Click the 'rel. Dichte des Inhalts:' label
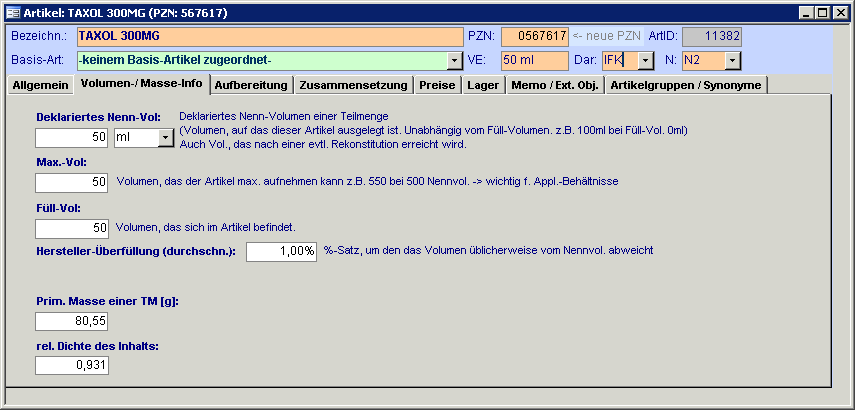The width and height of the screenshot is (855, 410). (x=98, y=346)
